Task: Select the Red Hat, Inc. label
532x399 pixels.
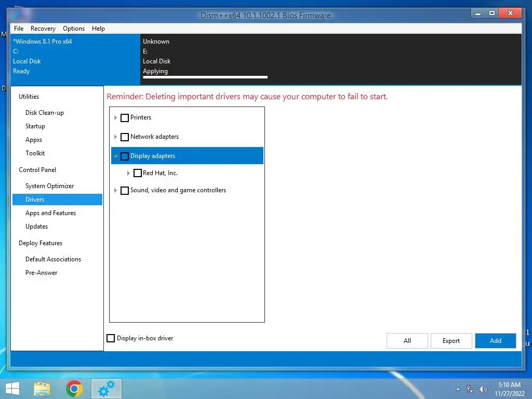Action: 160,173
